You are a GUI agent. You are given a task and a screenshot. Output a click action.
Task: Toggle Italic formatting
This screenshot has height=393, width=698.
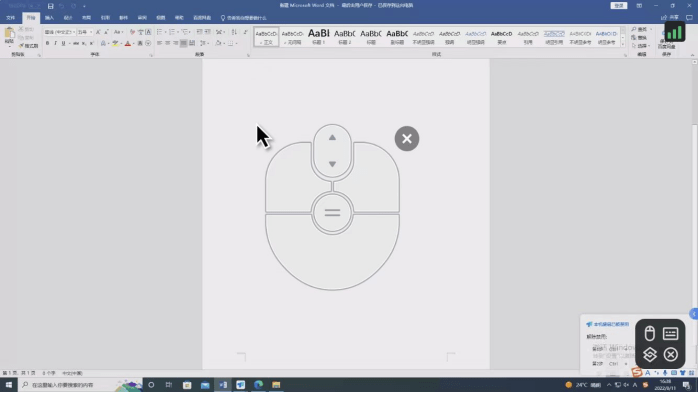[55, 43]
